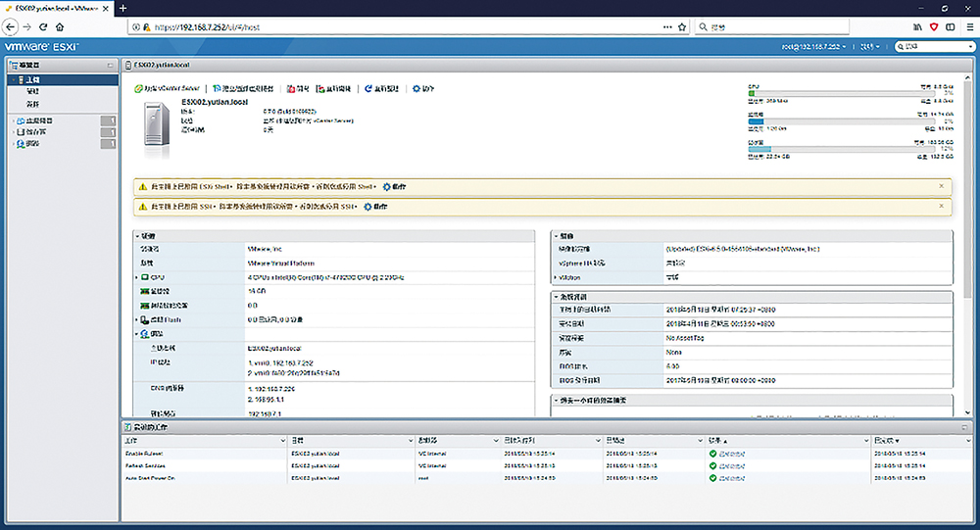Expand the Networking tree node
Image resolution: width=980 pixels, height=530 pixels.
point(13,144)
